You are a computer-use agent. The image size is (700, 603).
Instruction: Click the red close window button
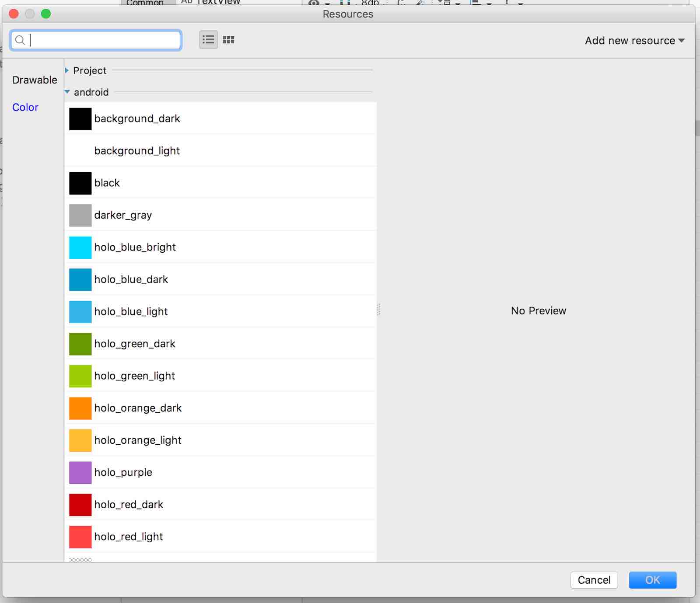(14, 14)
